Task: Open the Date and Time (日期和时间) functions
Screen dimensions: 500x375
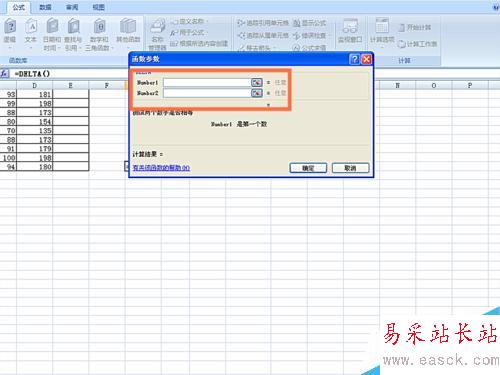Action: point(52,34)
